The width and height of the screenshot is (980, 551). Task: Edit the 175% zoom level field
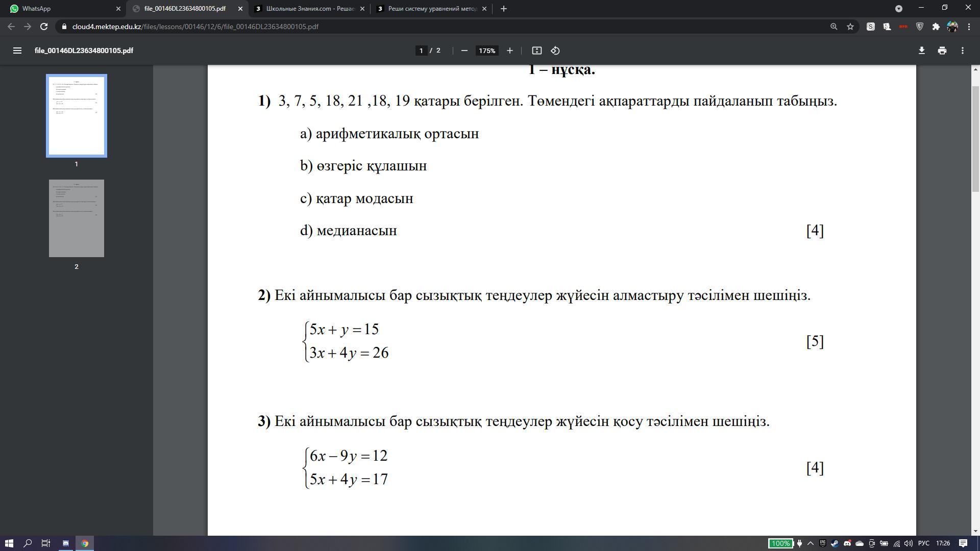[486, 51]
